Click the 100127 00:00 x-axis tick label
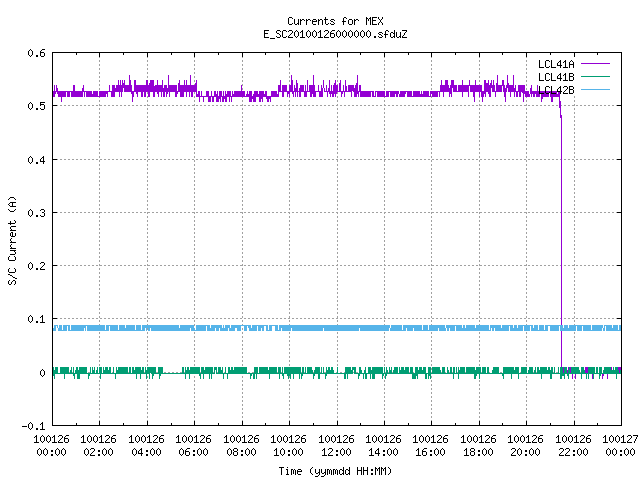This screenshot has height=480, width=640. [620, 445]
